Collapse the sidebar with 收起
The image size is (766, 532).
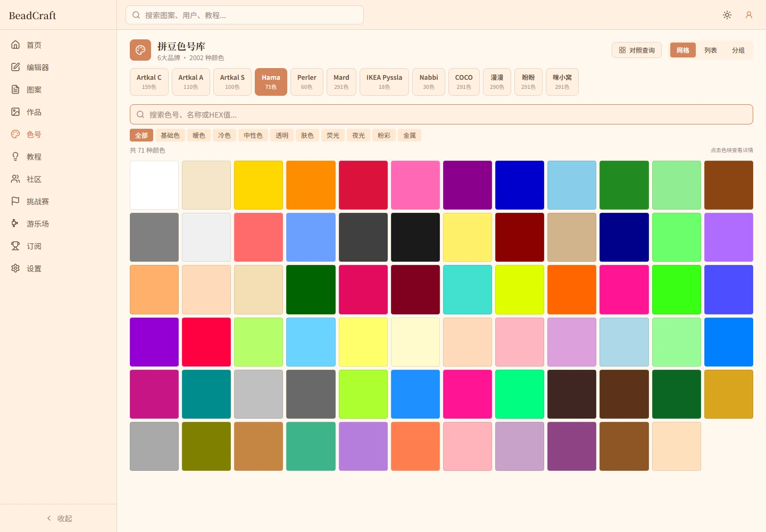(59, 518)
